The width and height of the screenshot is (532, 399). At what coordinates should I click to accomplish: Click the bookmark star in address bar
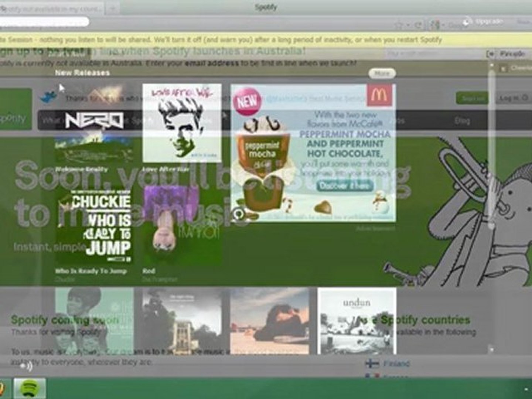pyautogui.click(x=399, y=25)
